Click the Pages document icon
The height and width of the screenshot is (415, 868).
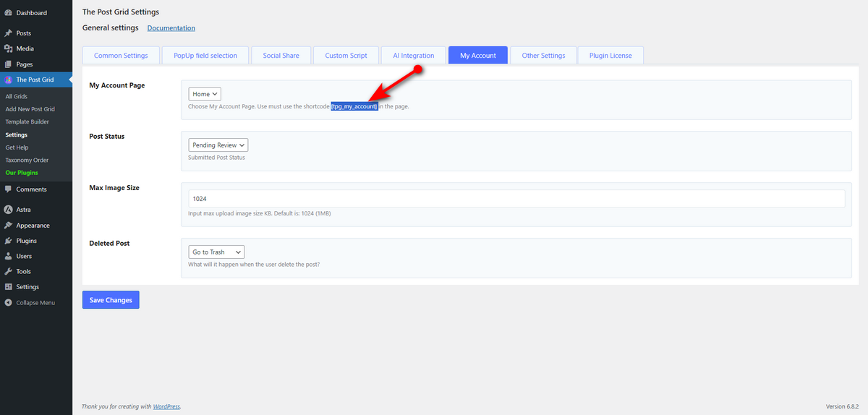[8, 64]
